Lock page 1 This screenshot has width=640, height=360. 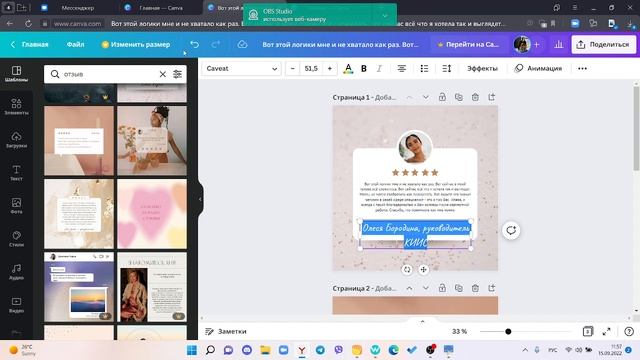point(442,97)
